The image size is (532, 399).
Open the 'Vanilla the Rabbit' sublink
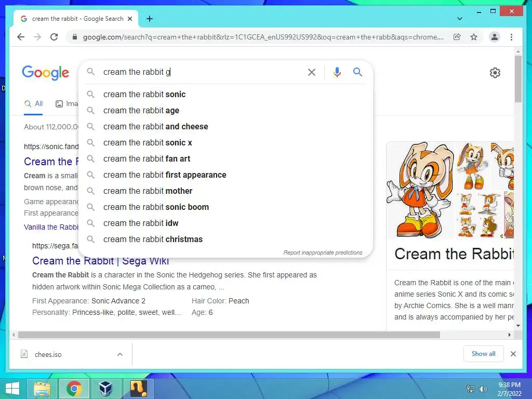coord(51,227)
